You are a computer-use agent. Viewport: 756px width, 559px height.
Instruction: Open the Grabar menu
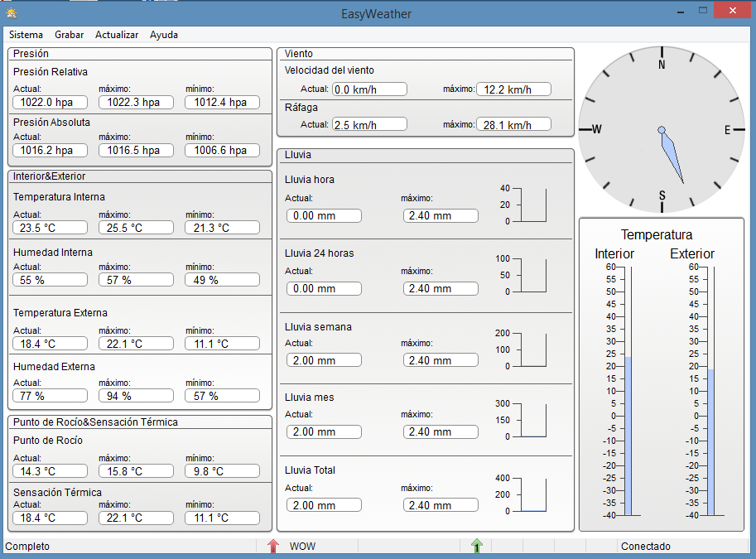coord(69,35)
